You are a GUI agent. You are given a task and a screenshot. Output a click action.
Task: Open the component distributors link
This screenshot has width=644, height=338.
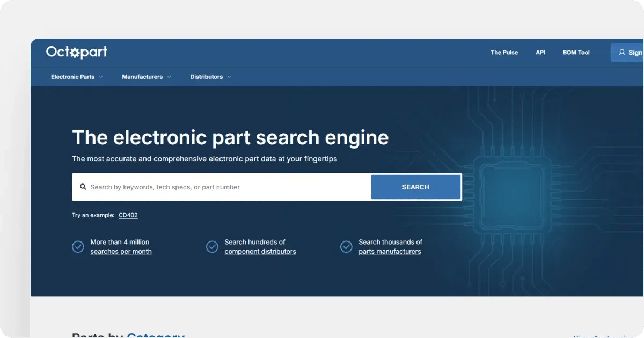[260, 251]
